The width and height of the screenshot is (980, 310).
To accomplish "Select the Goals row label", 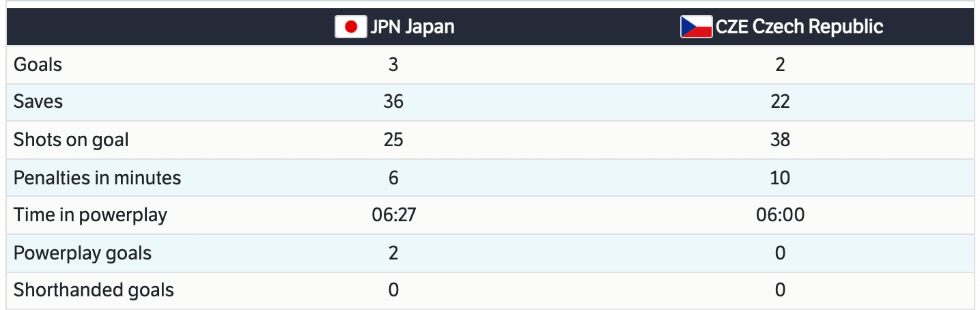I will (38, 65).
